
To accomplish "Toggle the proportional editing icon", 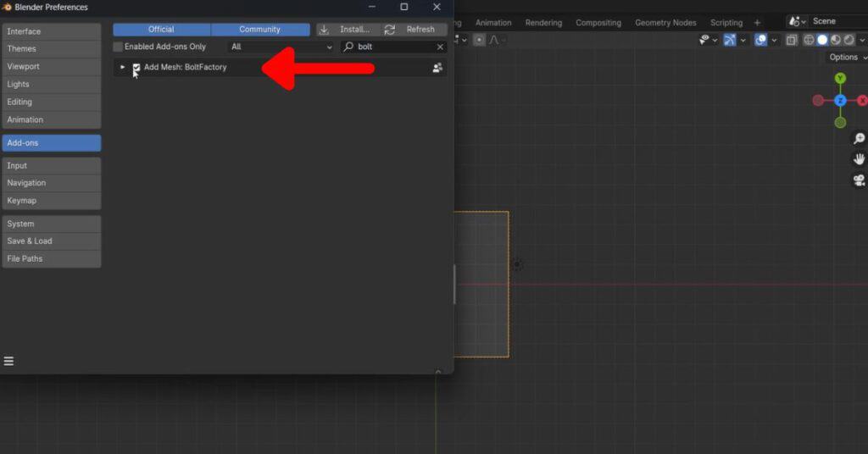I will click(x=480, y=40).
